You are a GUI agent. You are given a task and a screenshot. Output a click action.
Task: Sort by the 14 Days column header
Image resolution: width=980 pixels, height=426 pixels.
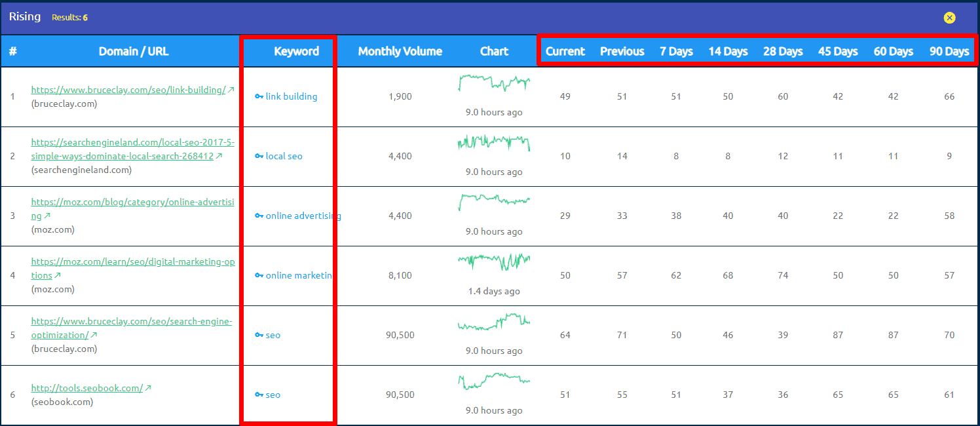click(728, 51)
